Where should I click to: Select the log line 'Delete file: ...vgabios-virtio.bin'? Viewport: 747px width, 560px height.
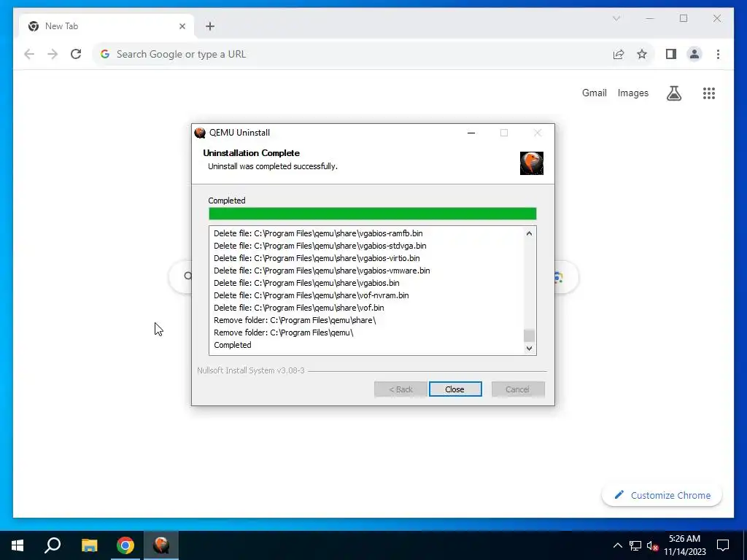coord(317,258)
